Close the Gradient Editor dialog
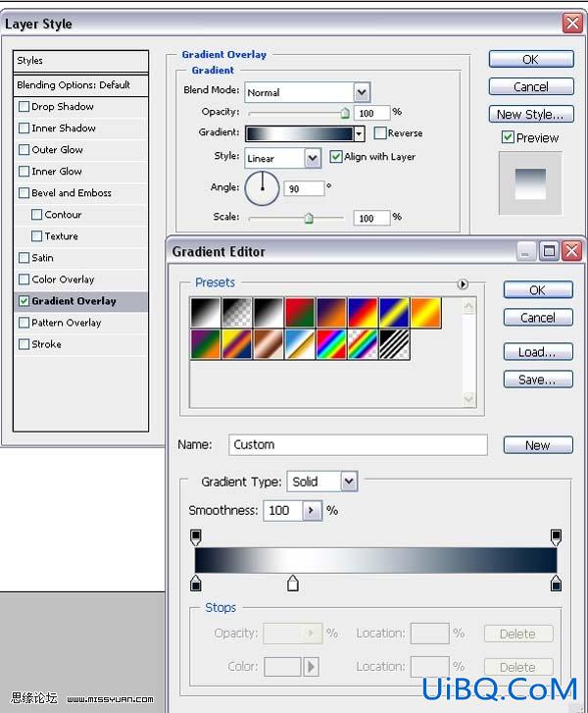The image size is (588, 713). (571, 251)
